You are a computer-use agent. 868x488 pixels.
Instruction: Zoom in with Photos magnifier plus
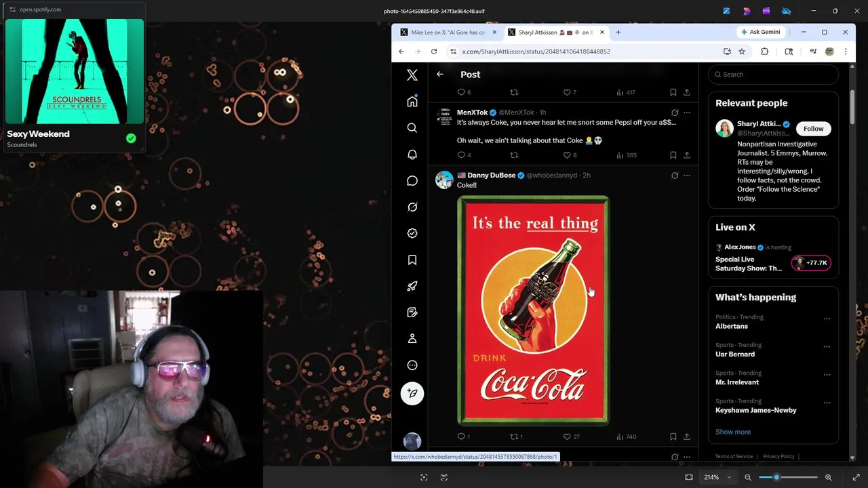click(828, 477)
